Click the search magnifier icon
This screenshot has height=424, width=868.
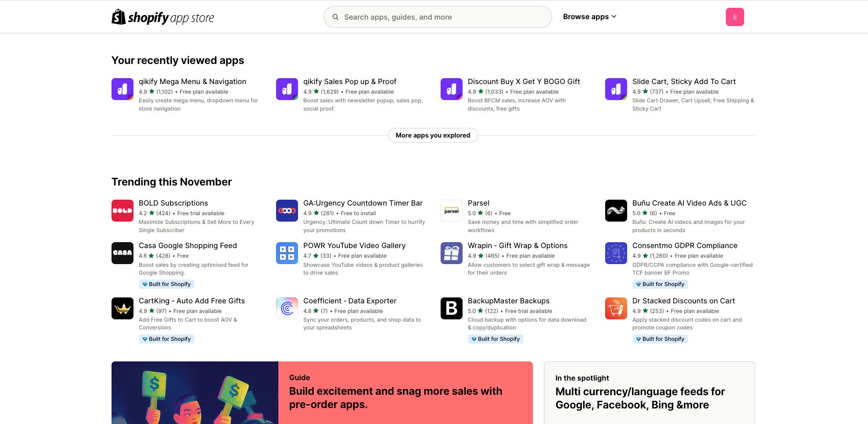[x=335, y=17]
